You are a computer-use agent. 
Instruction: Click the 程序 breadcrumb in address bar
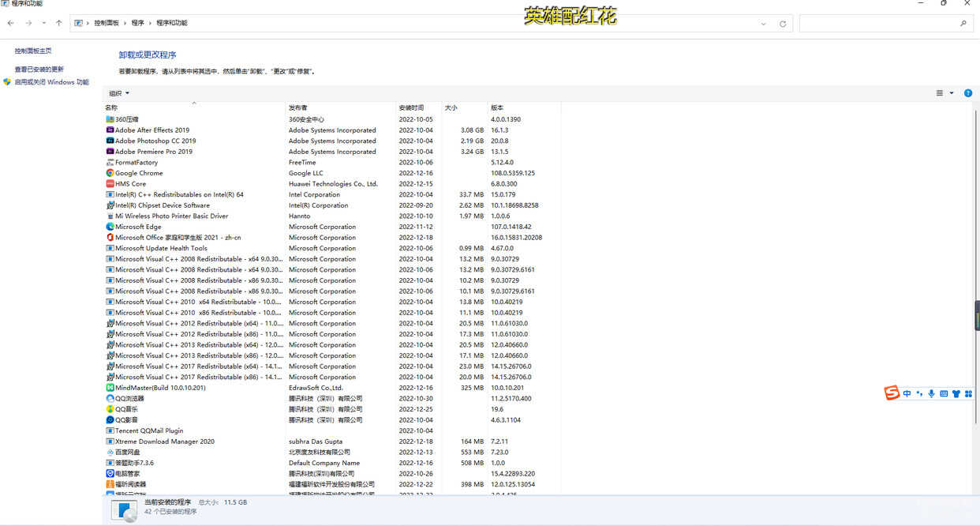(x=138, y=23)
